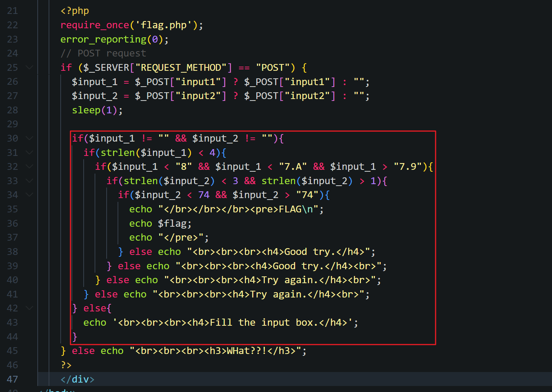
Task: Click line number 47 in the gutter
Action: [x=12, y=379]
